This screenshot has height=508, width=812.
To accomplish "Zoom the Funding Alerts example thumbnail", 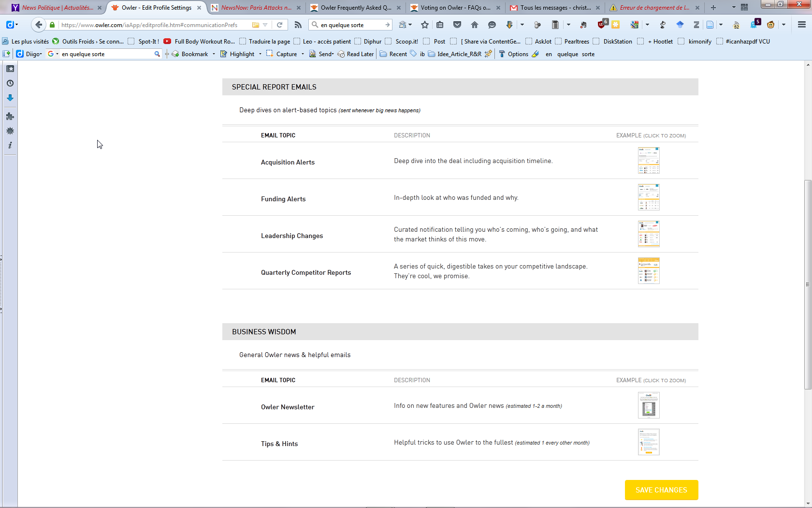I will coord(649,197).
